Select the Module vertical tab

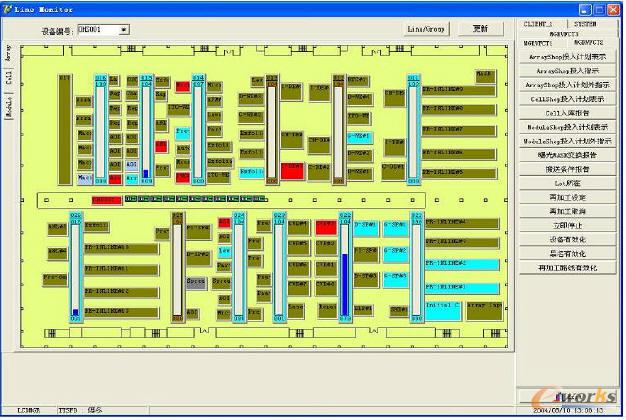8,108
